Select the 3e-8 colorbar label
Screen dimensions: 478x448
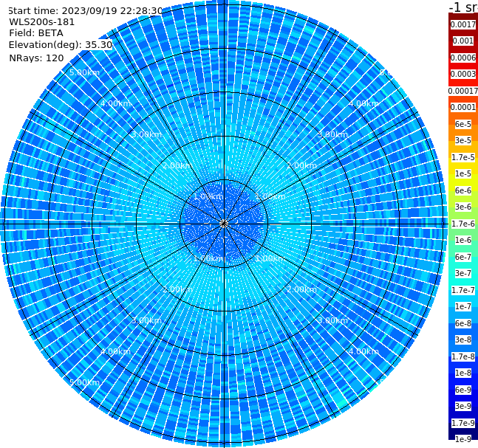point(463,340)
